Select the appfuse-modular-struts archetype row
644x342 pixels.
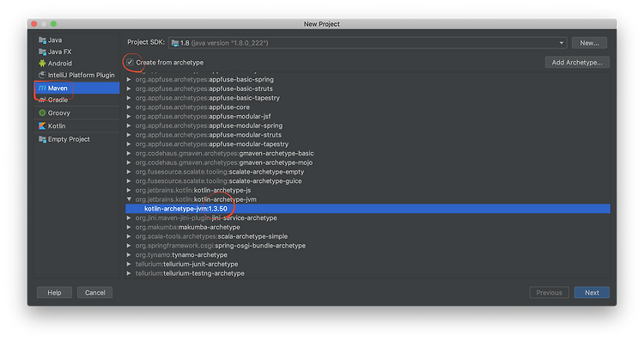pos(368,135)
